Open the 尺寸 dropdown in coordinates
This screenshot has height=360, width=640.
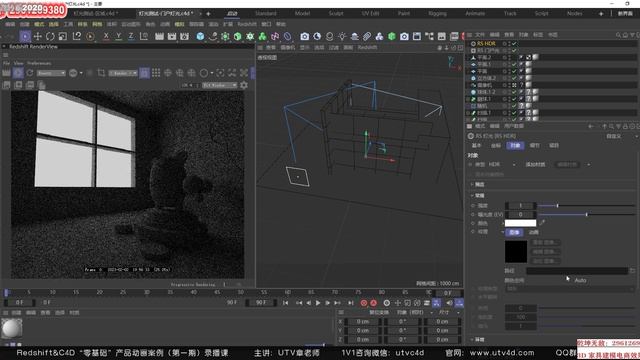[x=449, y=313]
